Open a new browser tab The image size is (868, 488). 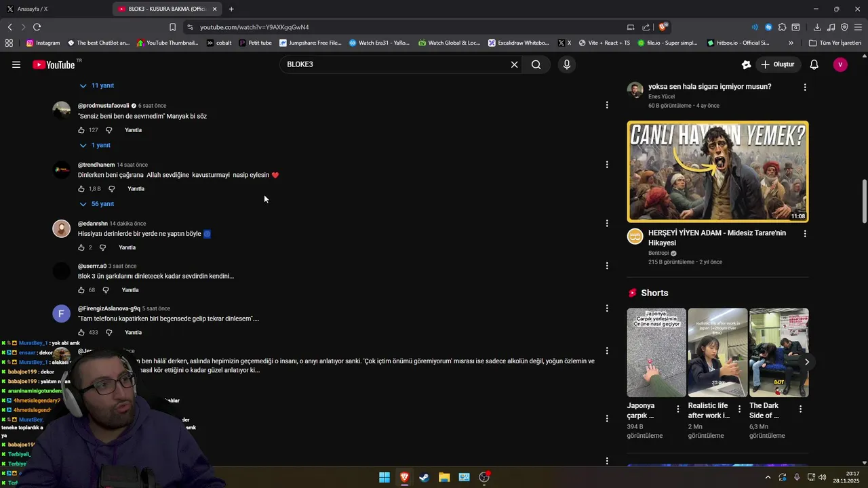coord(231,9)
